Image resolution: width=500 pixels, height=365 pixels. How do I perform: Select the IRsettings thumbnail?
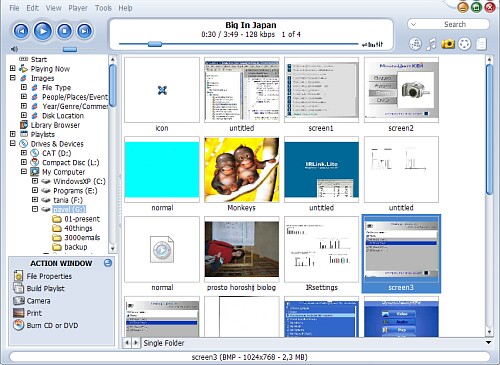click(x=322, y=250)
